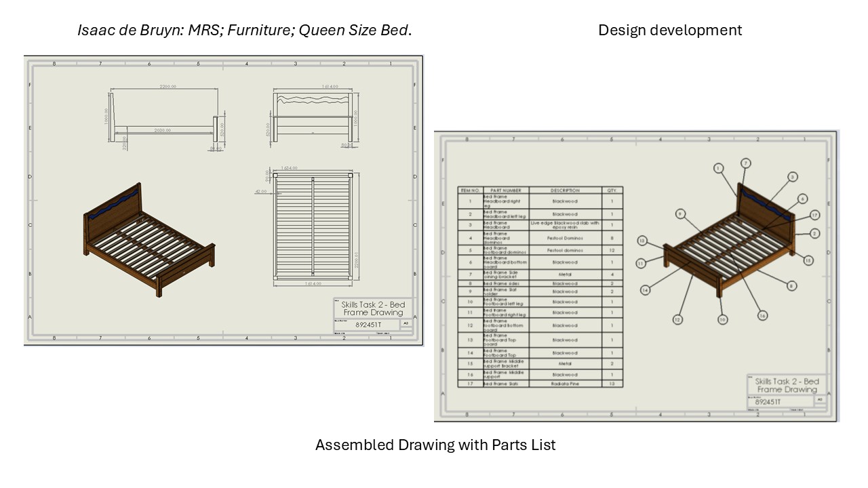
Task: Click balloon 10 below footboard leg
Action: (723, 319)
